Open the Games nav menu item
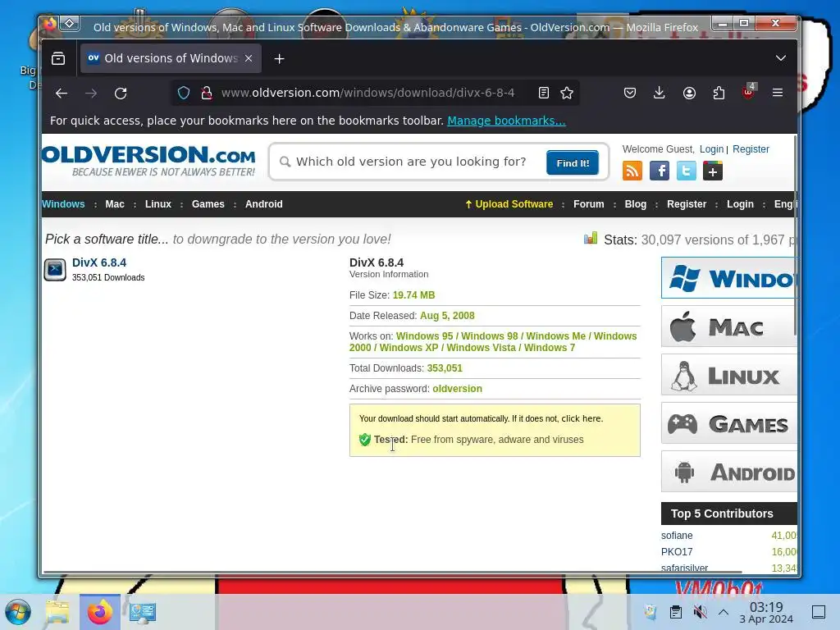The height and width of the screenshot is (630, 840). pos(208,204)
